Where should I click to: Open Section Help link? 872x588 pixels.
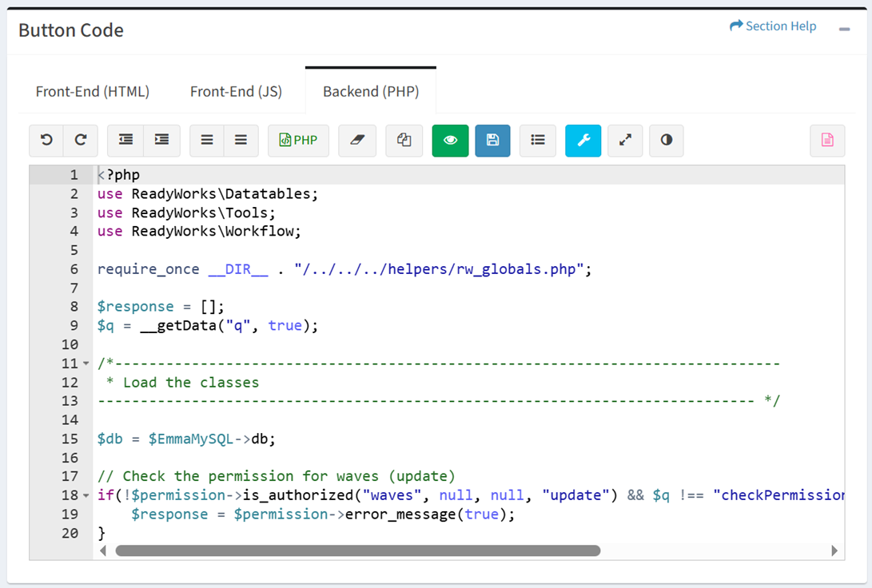tap(773, 26)
